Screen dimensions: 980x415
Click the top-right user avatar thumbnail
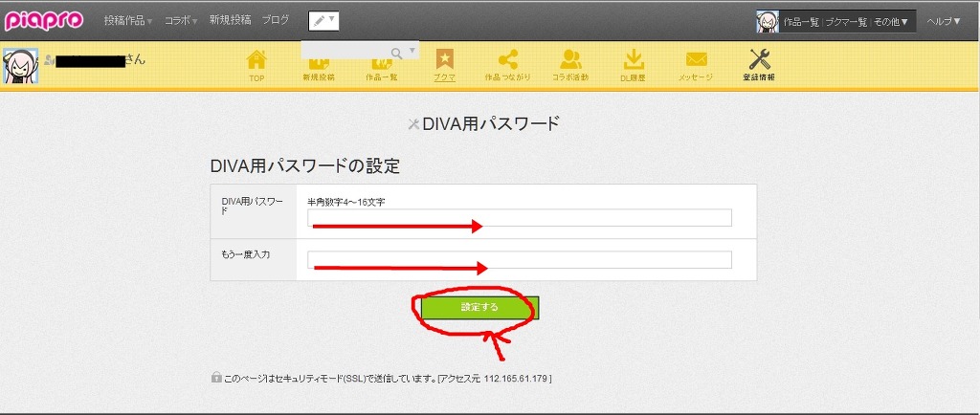click(x=768, y=21)
